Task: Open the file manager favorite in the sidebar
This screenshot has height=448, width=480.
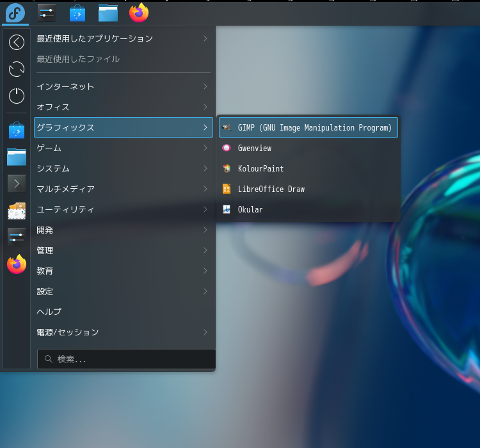Action: click(17, 157)
